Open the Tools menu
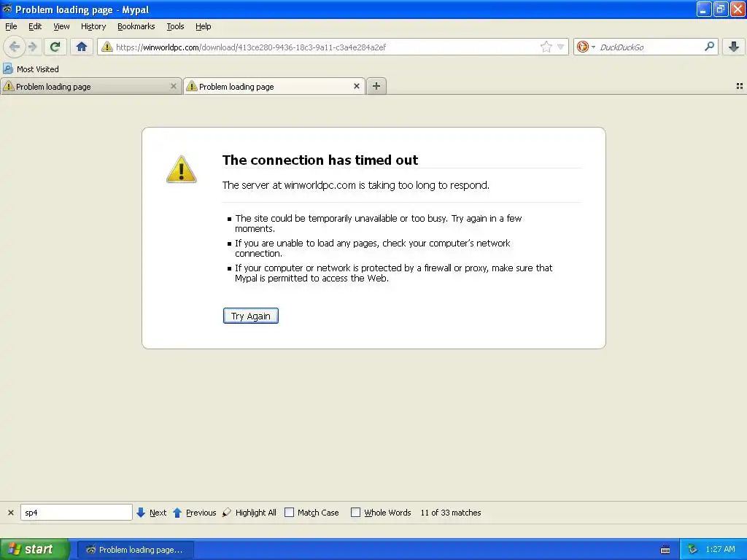 point(175,26)
